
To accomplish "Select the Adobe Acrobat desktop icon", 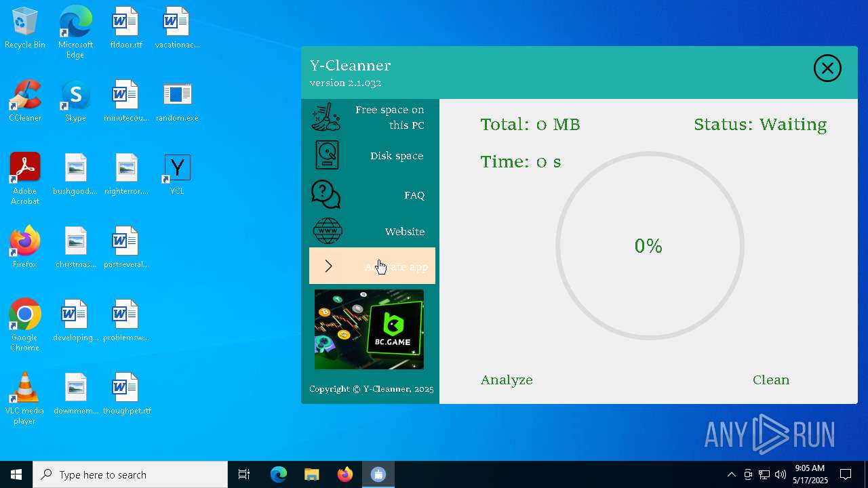I will coord(25,179).
